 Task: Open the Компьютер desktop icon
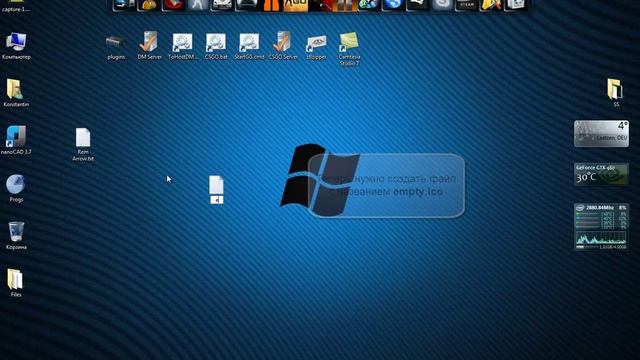click(x=16, y=46)
